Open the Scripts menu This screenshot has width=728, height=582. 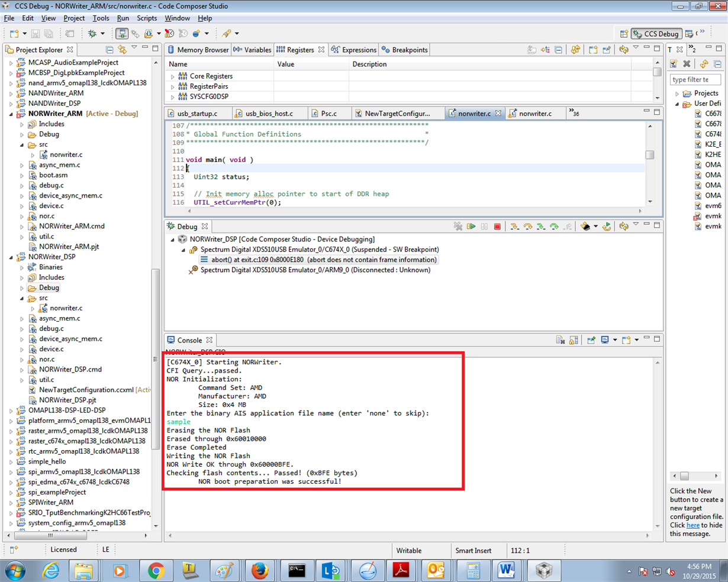[147, 18]
